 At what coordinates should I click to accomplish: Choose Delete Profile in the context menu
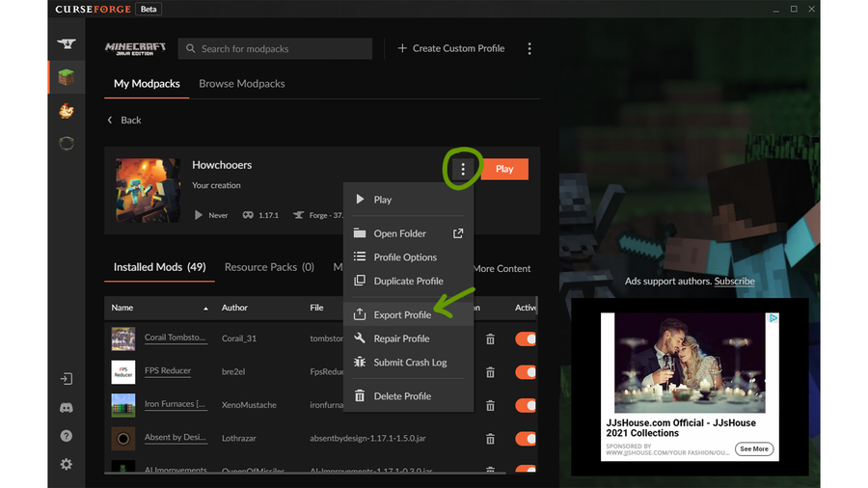coord(409,396)
